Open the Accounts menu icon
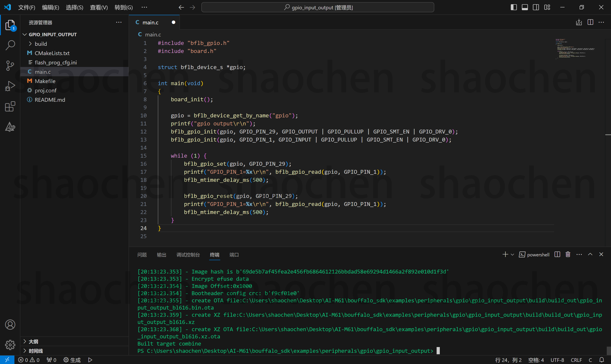 [10, 325]
